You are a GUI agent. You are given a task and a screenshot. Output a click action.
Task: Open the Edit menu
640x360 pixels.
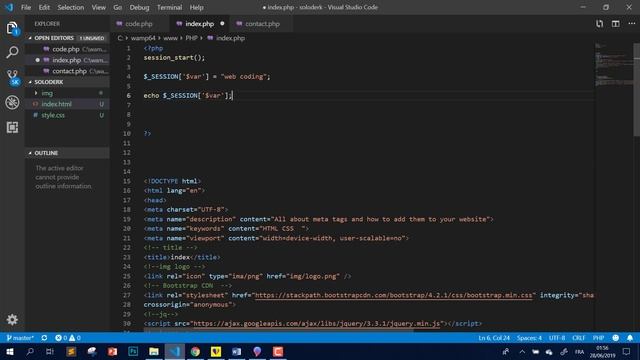point(44,7)
